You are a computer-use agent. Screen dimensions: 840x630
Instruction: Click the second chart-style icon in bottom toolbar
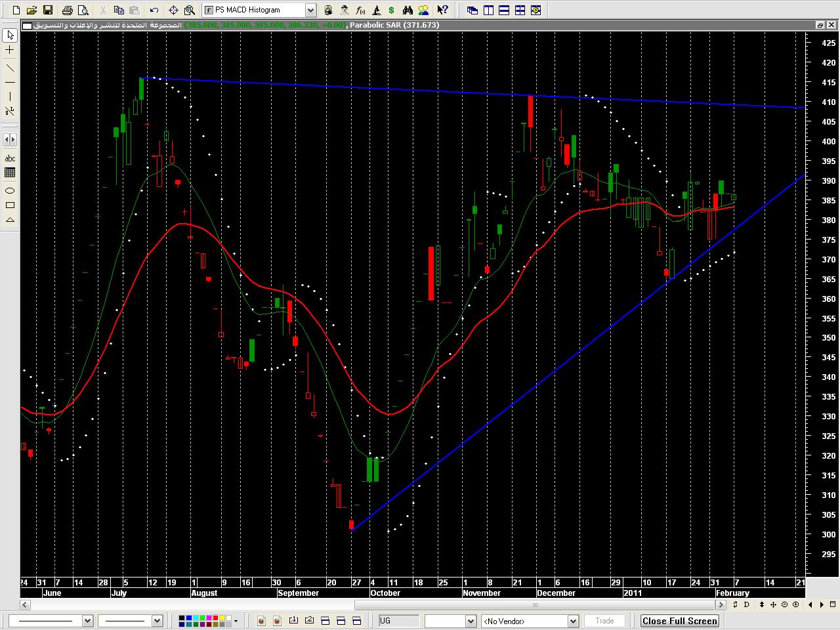click(x=277, y=621)
